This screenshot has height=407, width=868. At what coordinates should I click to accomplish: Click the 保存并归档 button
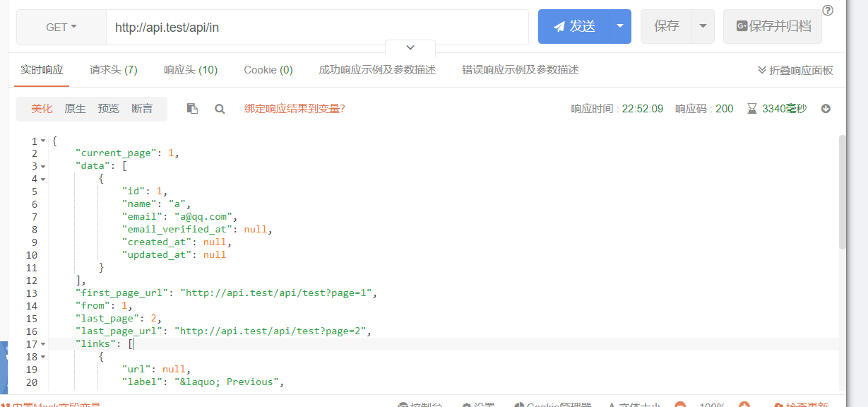pos(773,27)
